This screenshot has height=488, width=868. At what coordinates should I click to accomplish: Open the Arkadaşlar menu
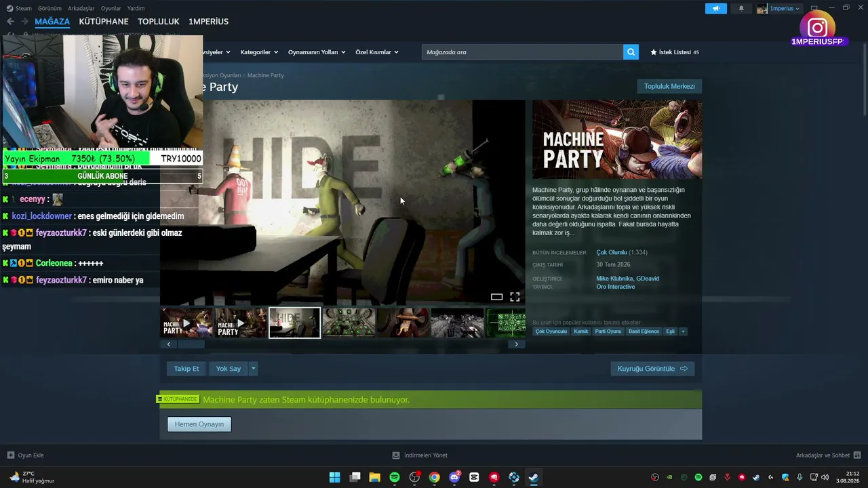tap(81, 8)
